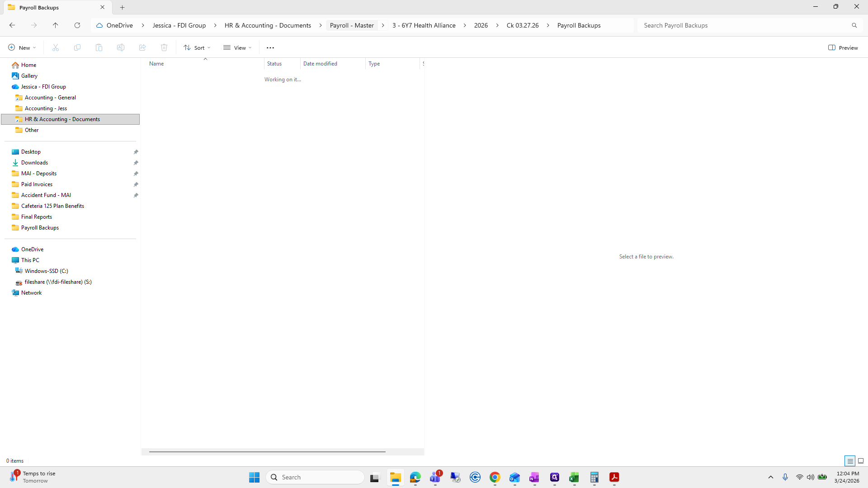Open a new tab with plus button
868x488 pixels.
122,7
